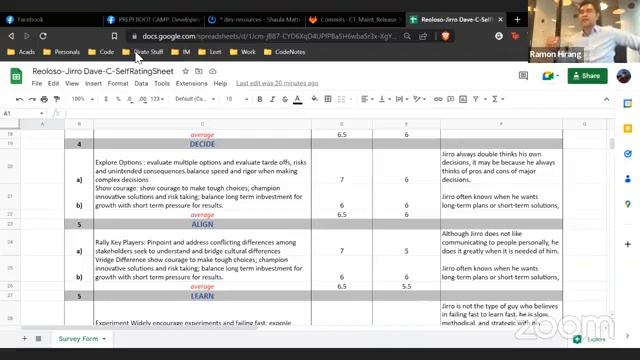
Task: Open the Default font dropdown
Action: 195,99
